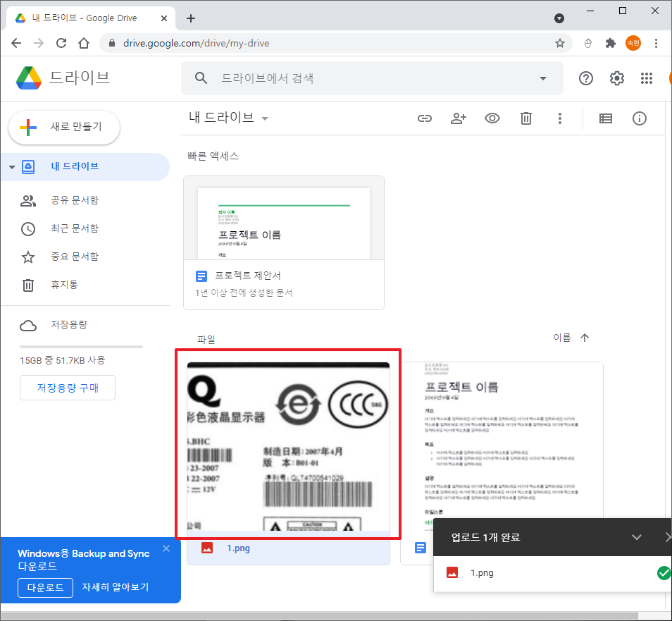The width and height of the screenshot is (672, 621).
Task: Open the Google apps grid
Action: click(646, 78)
